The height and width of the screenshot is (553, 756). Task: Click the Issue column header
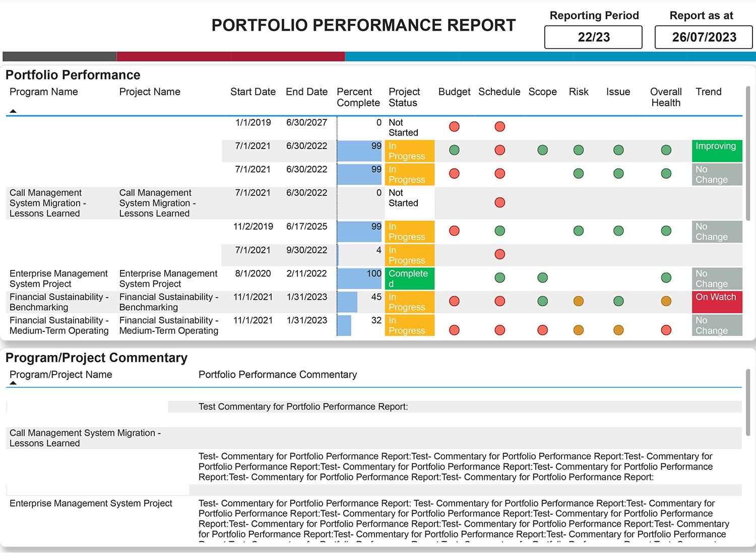point(618,92)
